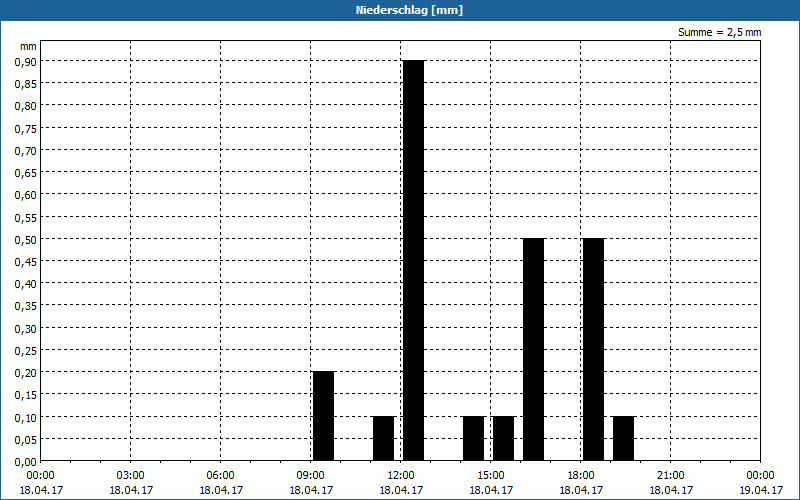Click the 06:00 x-axis time label
The image size is (800, 500).
tap(220, 476)
